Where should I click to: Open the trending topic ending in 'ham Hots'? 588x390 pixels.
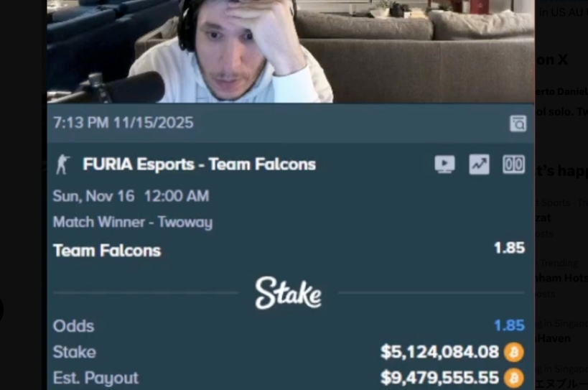(x=561, y=278)
